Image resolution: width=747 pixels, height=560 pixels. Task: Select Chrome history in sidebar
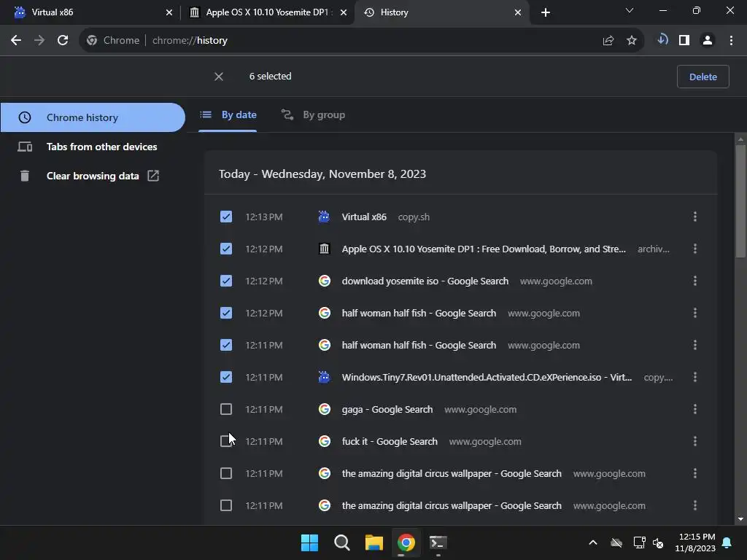tap(93, 117)
